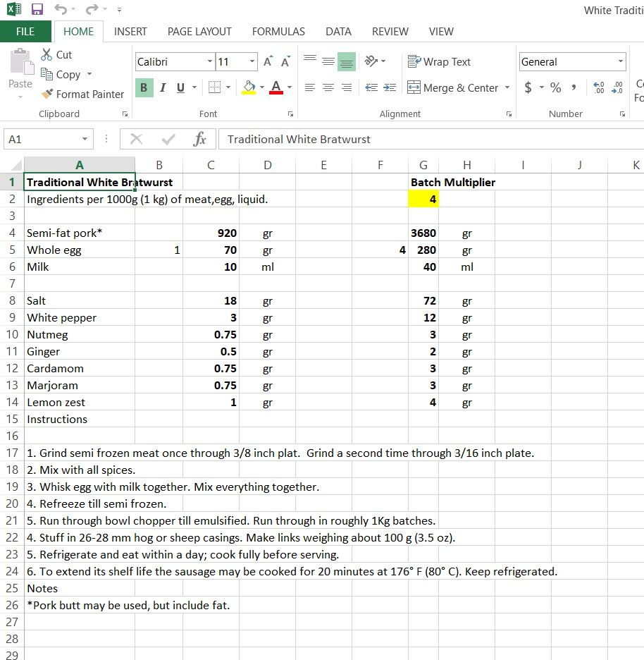Switch to the REVIEW tab
The width and height of the screenshot is (644, 660).
click(390, 32)
